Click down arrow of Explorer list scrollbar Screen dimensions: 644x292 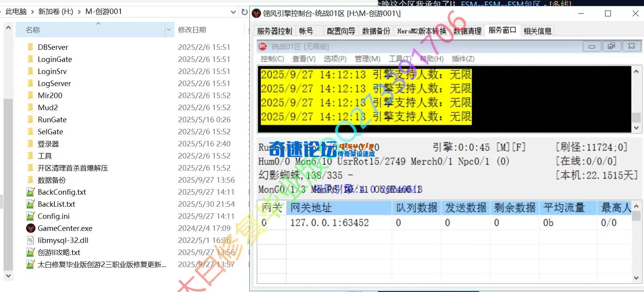click(8, 276)
